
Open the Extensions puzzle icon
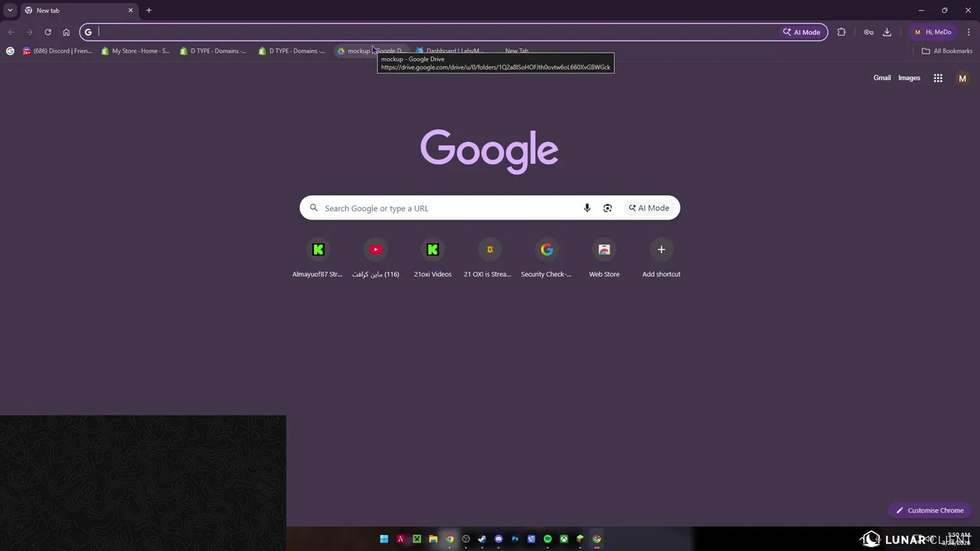[841, 32]
